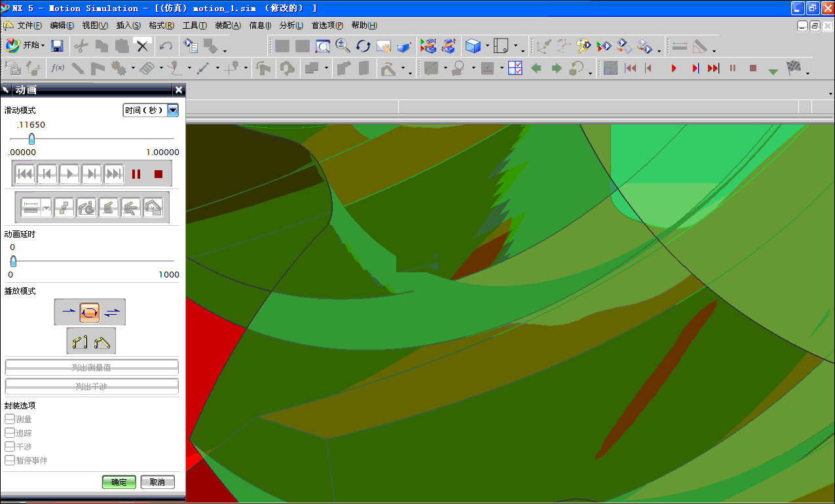Viewport: 835px width, 504px height.
Task: Click the Fit view zoom-window icon
Action: (x=322, y=46)
